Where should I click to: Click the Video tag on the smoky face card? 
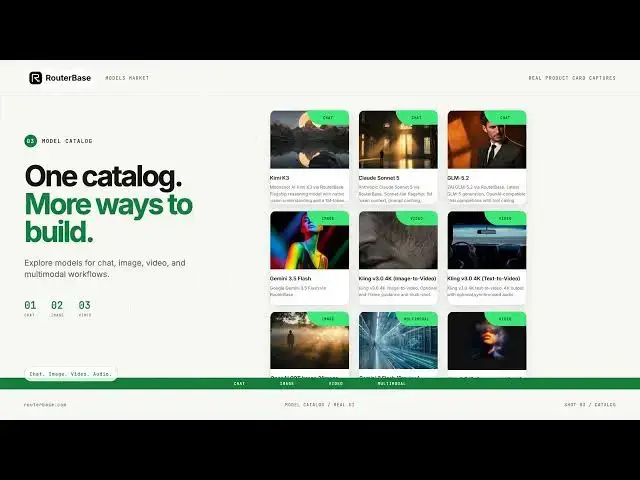click(505, 319)
